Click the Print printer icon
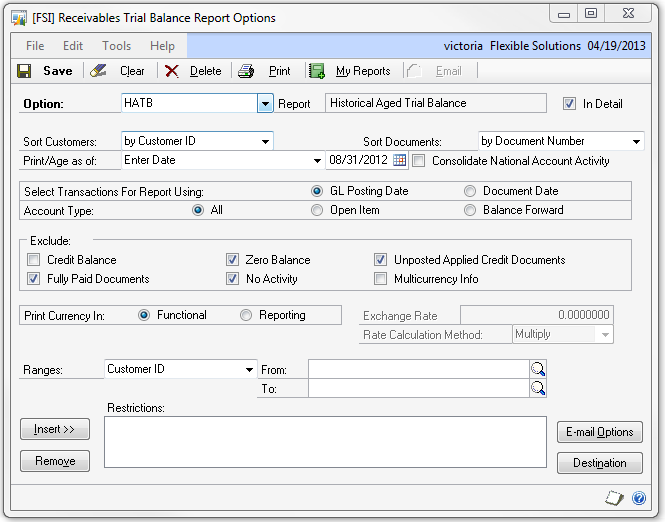 [247, 71]
